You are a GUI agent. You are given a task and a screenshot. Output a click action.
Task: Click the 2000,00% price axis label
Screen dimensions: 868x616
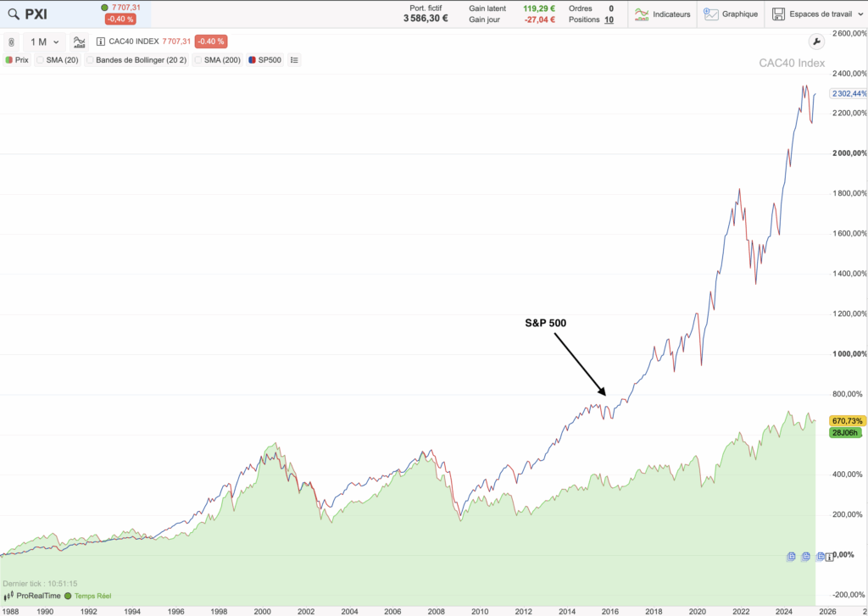[849, 153]
